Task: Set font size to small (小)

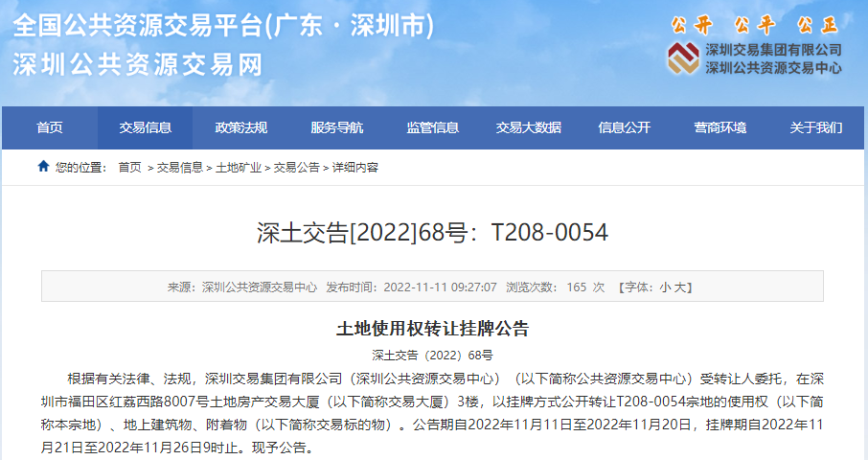Action: click(x=665, y=287)
